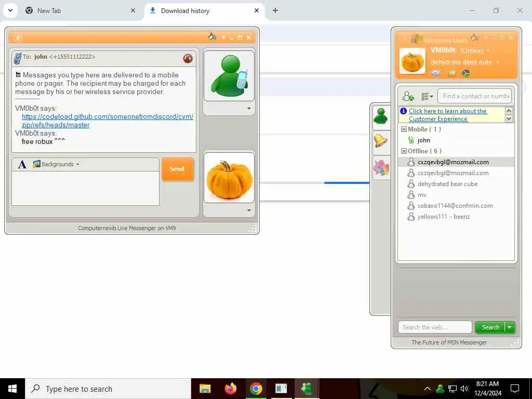
Task: Click the Add a contact icon
Action: point(408,96)
